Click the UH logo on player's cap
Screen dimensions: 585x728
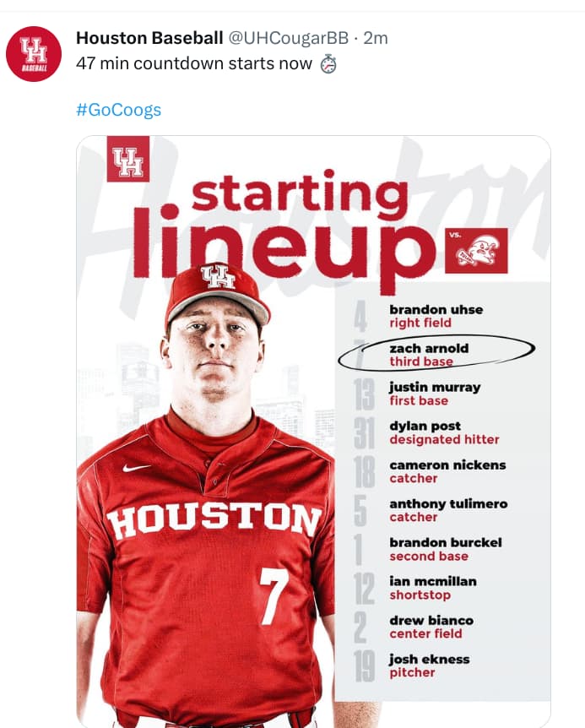(218, 277)
